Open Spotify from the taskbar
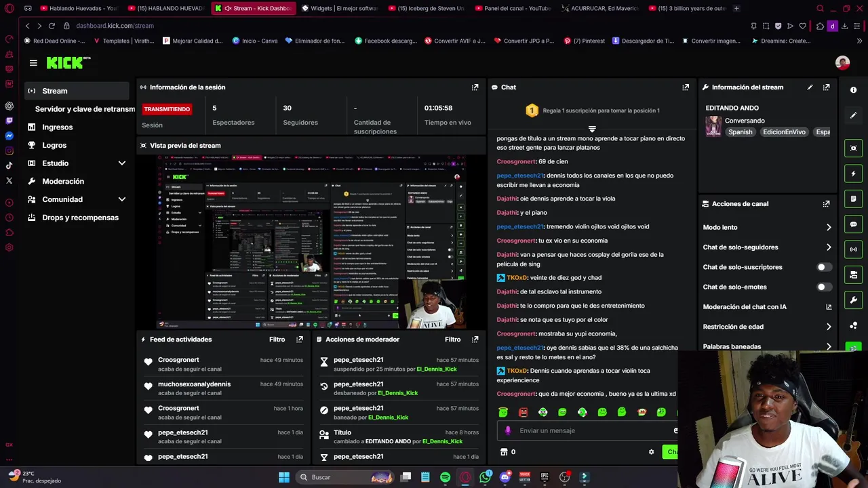Viewport: 868px width, 488px height. (x=445, y=477)
